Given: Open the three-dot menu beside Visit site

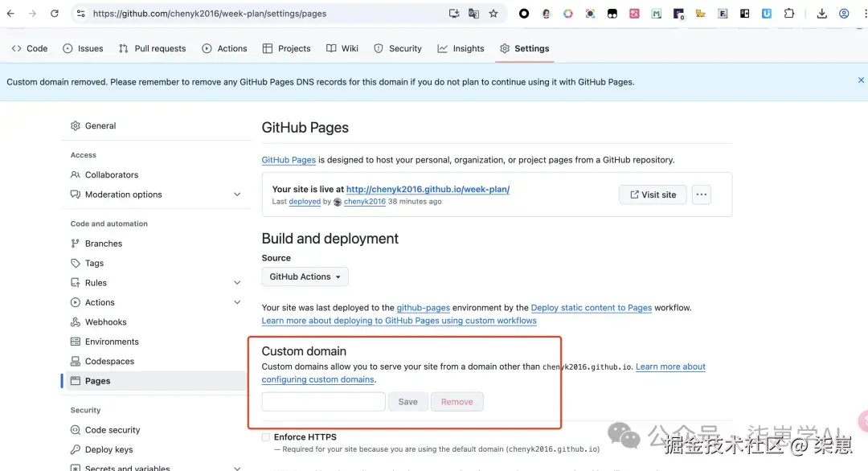Looking at the screenshot, I should pos(701,195).
